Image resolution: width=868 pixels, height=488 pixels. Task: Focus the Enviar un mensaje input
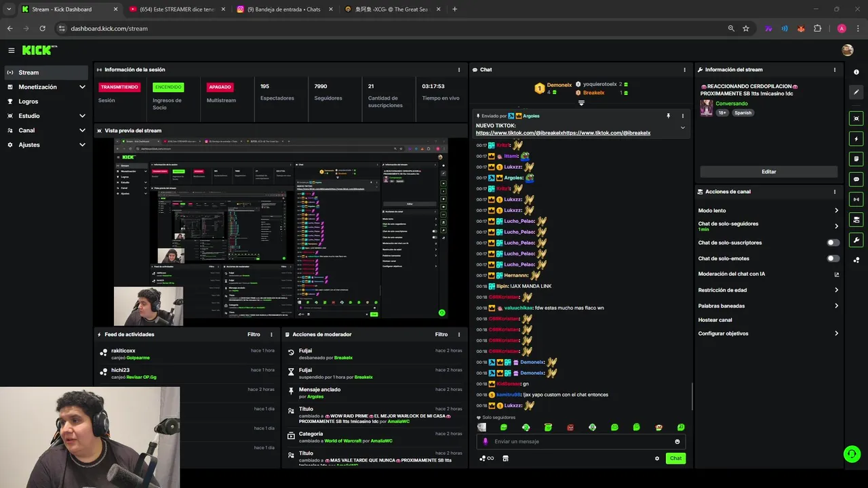click(580, 441)
